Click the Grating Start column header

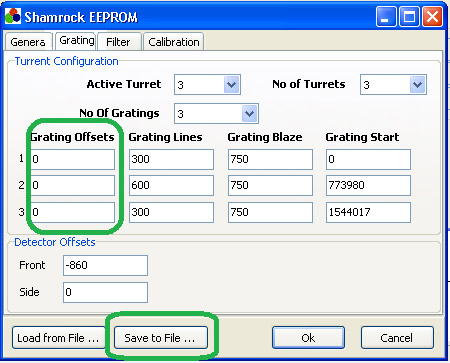pos(362,137)
